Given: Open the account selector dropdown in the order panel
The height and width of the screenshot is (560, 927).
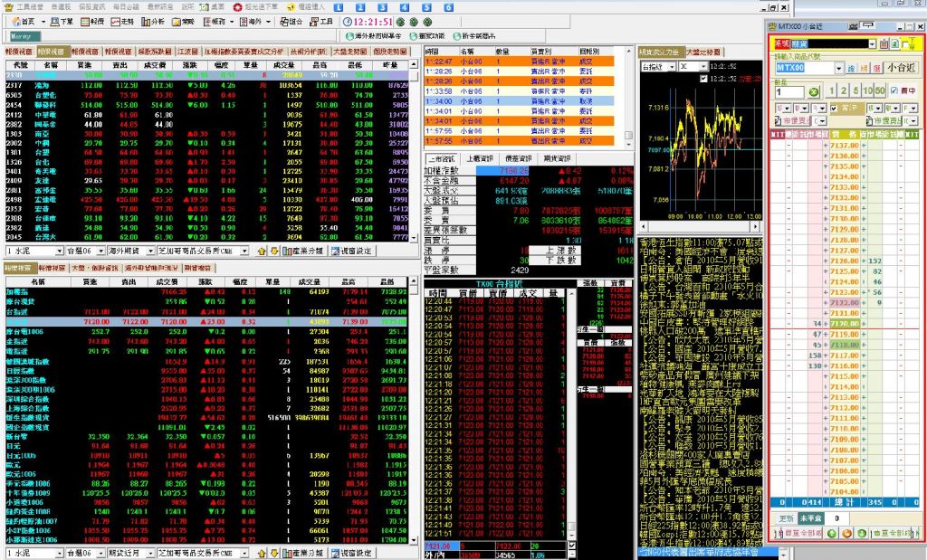Looking at the screenshot, I should 872,43.
